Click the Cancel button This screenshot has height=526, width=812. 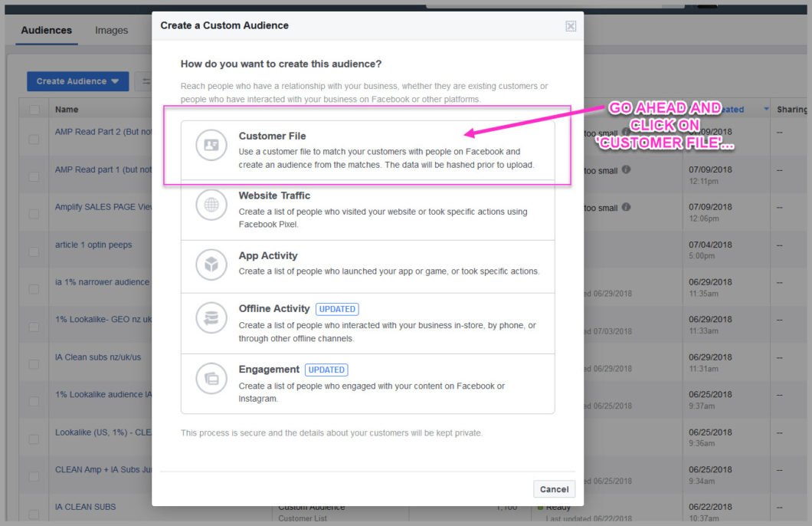(554, 489)
